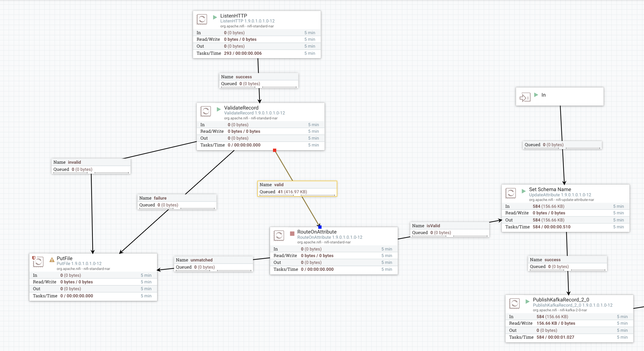
Task: Click the Set Schema Name processor icon
Action: tap(511, 193)
